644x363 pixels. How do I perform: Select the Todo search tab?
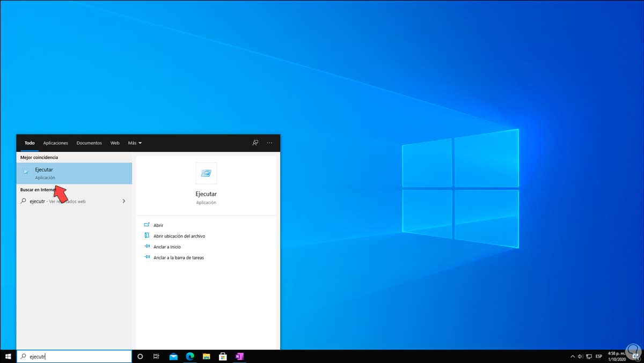tap(30, 143)
